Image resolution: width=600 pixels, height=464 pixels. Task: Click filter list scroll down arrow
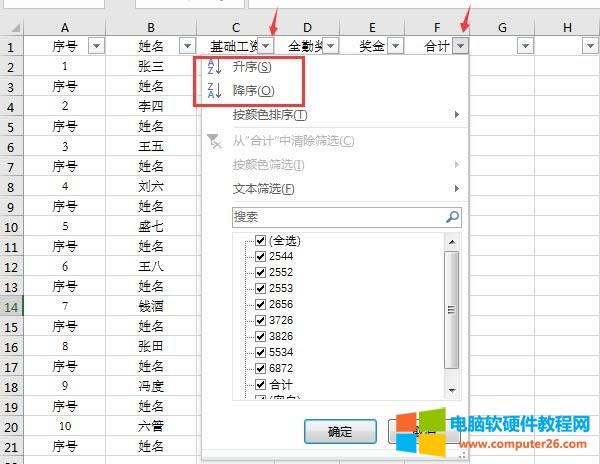coord(452,390)
